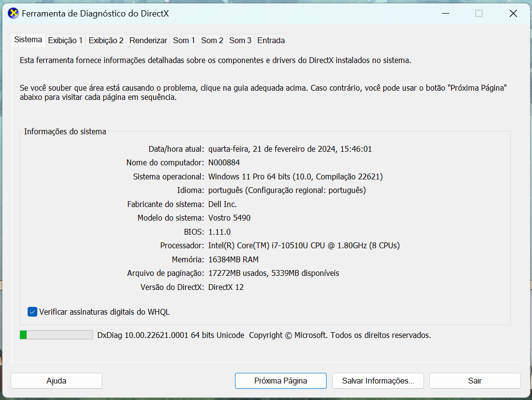Click the DxDiag version text at bottom
Screen dimensions: 532x400
171,335
